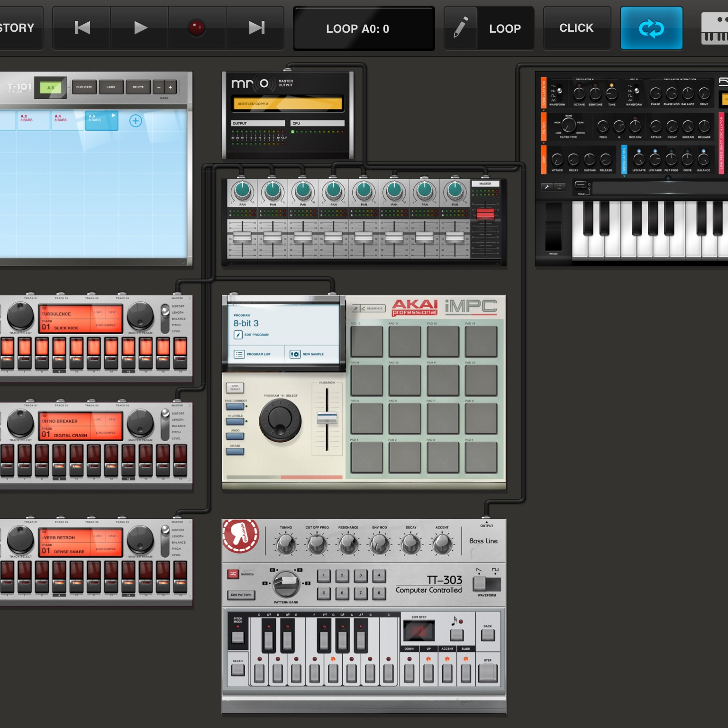Click the TT-303 Random shuffle icon
This screenshot has height=728, width=728.
pyautogui.click(x=233, y=574)
